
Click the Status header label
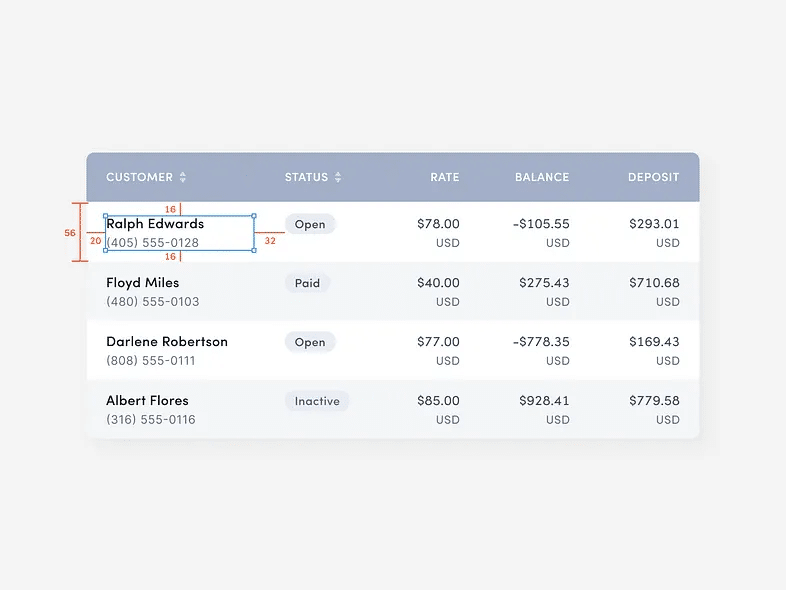tap(306, 177)
